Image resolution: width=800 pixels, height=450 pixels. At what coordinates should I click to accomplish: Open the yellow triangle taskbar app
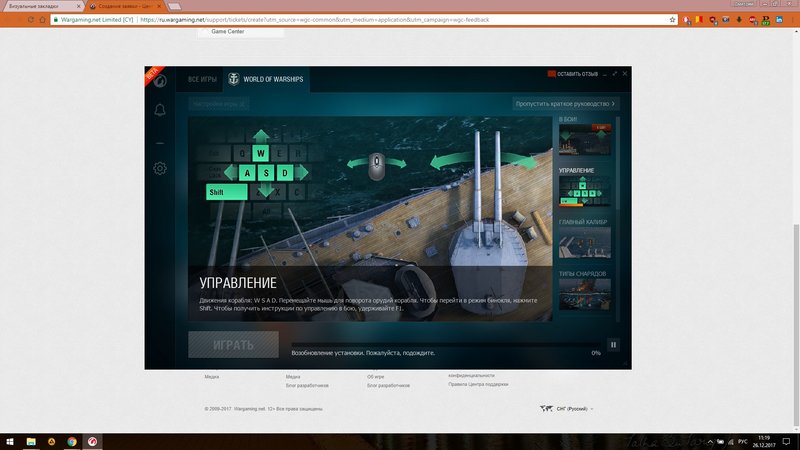[x=52, y=442]
